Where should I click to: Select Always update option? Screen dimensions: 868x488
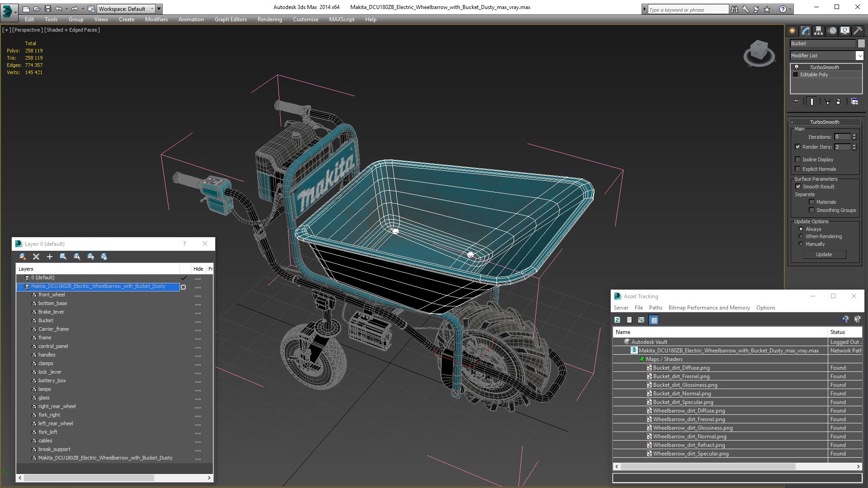click(801, 229)
